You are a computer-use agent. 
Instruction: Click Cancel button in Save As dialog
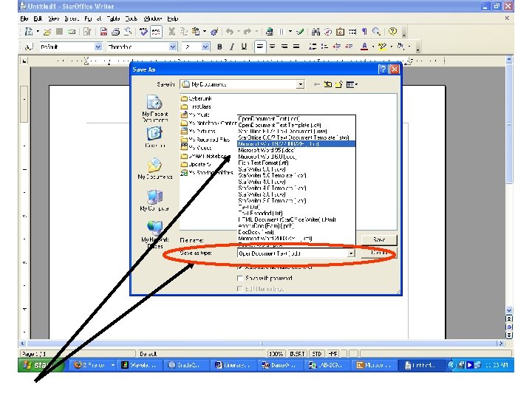click(x=379, y=253)
